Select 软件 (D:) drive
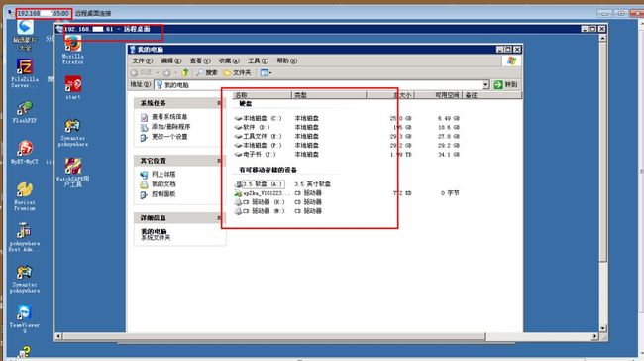Viewport: 644px width, 361px height. click(252, 128)
